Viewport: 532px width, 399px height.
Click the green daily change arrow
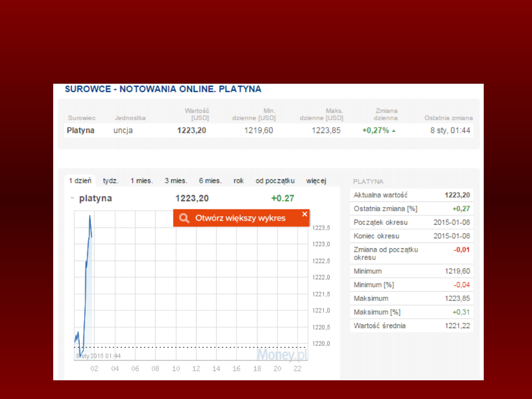pyautogui.click(x=394, y=131)
